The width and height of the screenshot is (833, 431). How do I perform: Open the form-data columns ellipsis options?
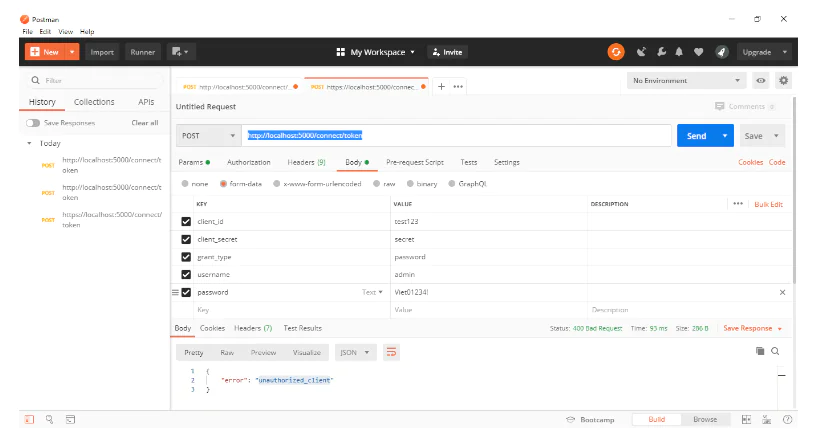pos(738,204)
